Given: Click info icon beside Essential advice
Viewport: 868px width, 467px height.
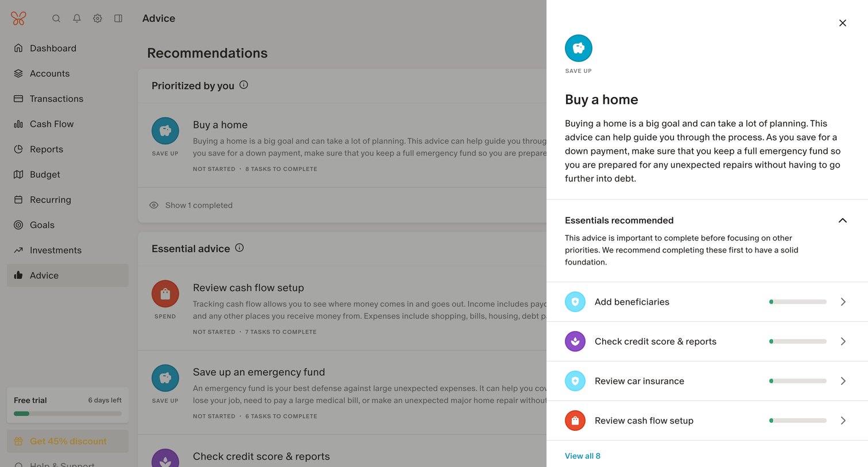Looking at the screenshot, I should pyautogui.click(x=239, y=248).
